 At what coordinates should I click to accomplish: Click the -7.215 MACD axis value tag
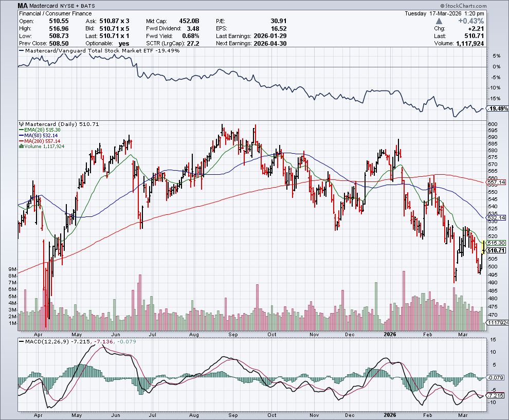496,395
